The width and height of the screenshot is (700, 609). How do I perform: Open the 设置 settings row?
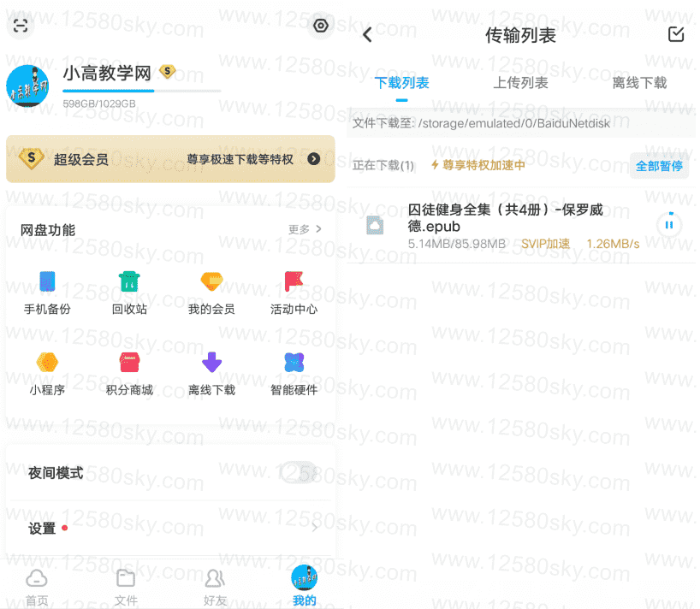point(170,529)
